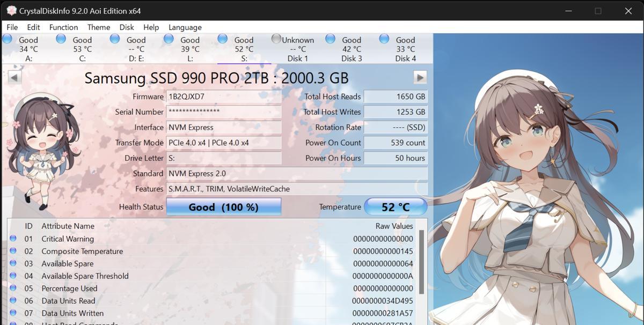
Task: Click status orb for Critical Warning row
Action: pyautogui.click(x=13, y=239)
